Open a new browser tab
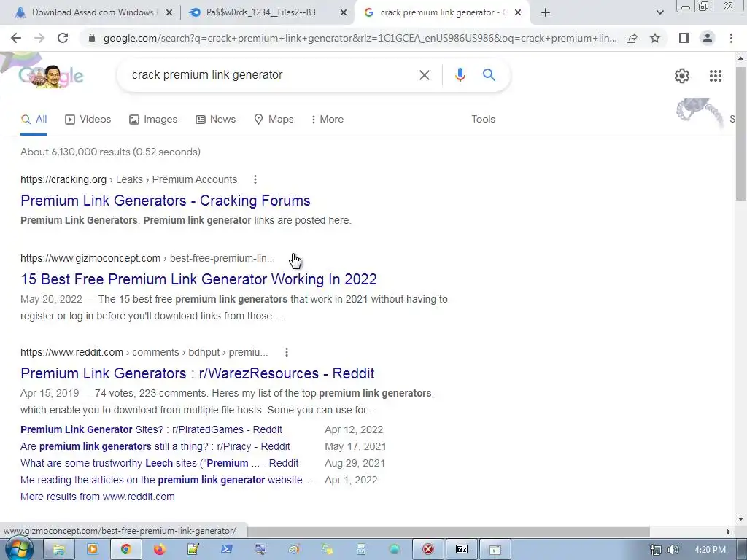This screenshot has height=560, width=747. (x=546, y=12)
